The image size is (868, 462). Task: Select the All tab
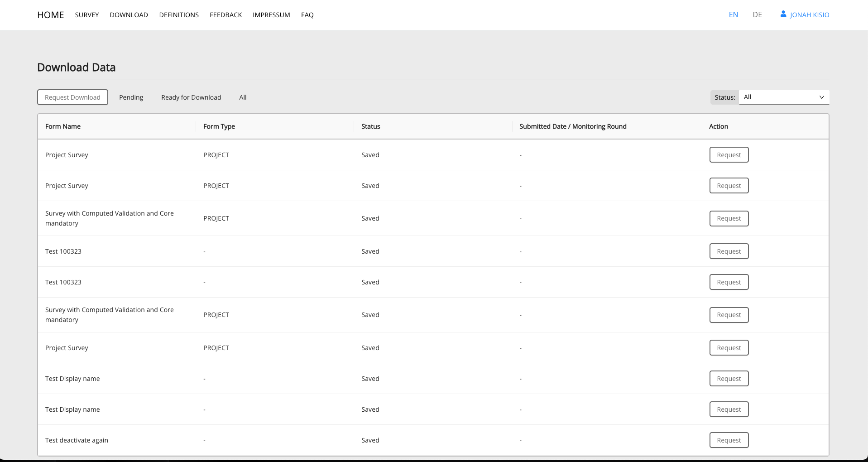[x=243, y=97]
